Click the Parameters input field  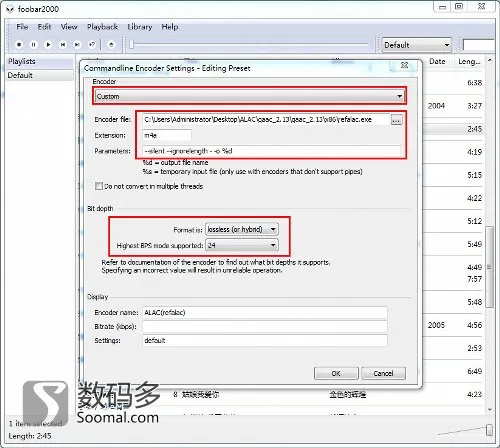271,151
